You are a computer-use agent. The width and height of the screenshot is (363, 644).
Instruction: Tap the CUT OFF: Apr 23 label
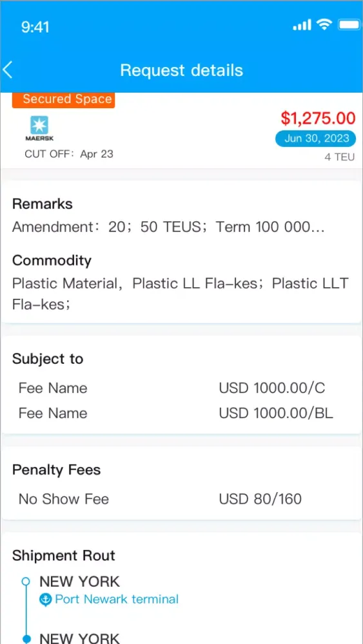click(x=69, y=155)
